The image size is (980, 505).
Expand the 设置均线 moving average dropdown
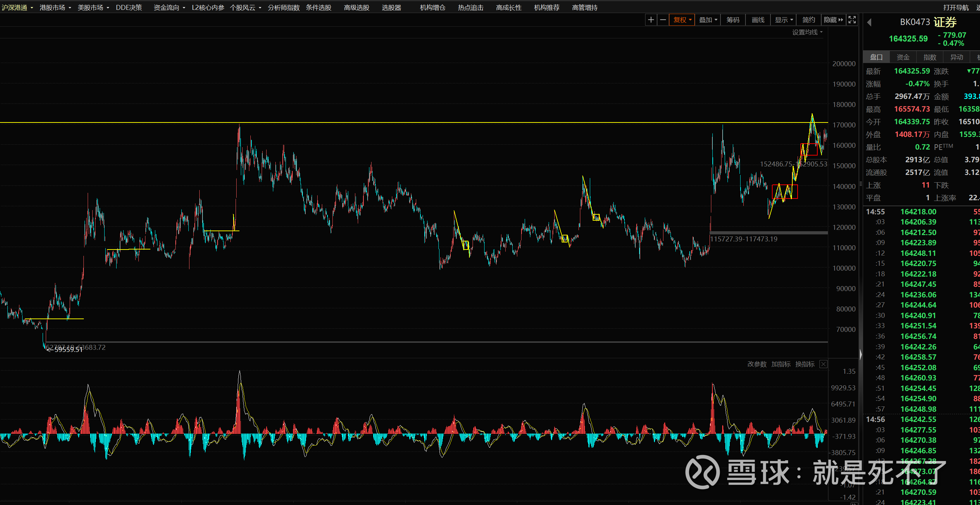coord(807,32)
